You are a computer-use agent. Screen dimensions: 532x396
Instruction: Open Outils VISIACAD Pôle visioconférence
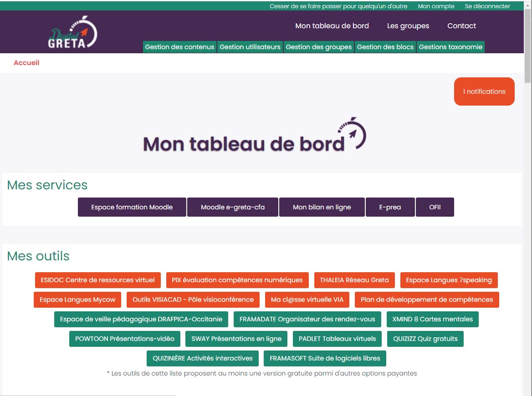[193, 300]
